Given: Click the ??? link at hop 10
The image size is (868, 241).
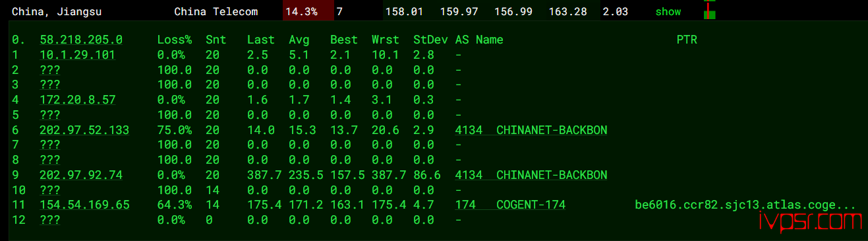Looking at the screenshot, I should (50, 190).
